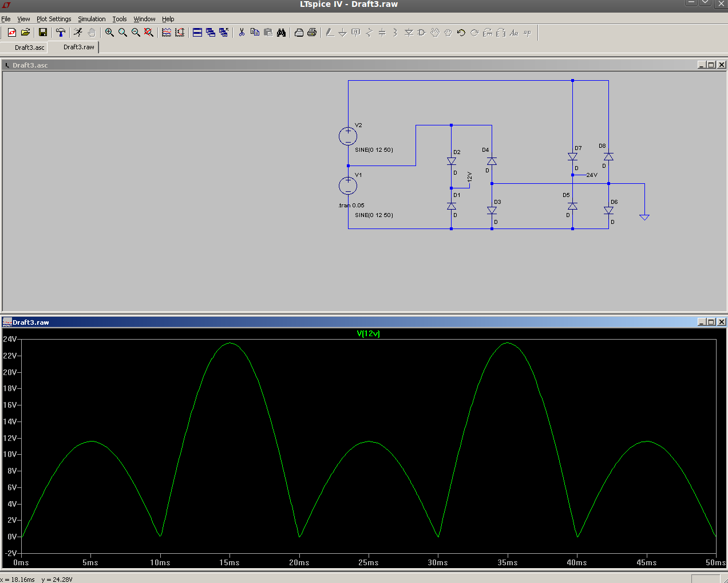The width and height of the screenshot is (728, 583).
Task: Open the Plot Settings menu
Action: pyautogui.click(x=54, y=19)
